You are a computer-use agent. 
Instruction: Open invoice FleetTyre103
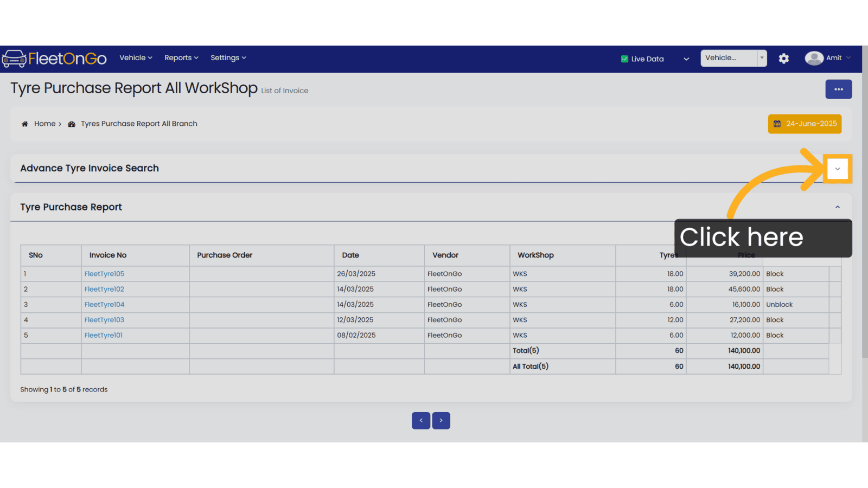(x=104, y=320)
